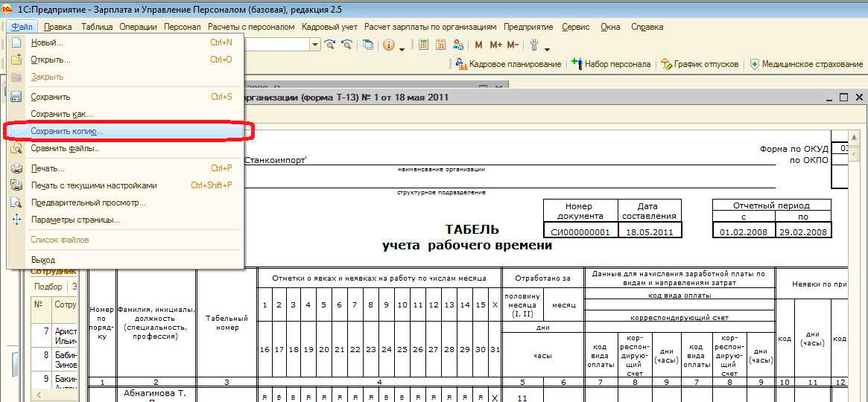Click the M+ memory add button
The image size is (868, 402).
point(495,45)
